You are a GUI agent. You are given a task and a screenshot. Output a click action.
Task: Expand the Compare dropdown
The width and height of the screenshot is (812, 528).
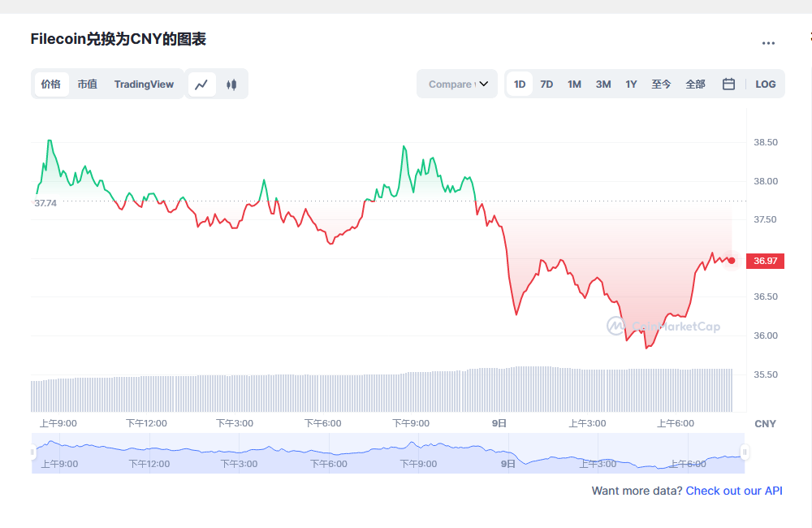[x=457, y=84]
